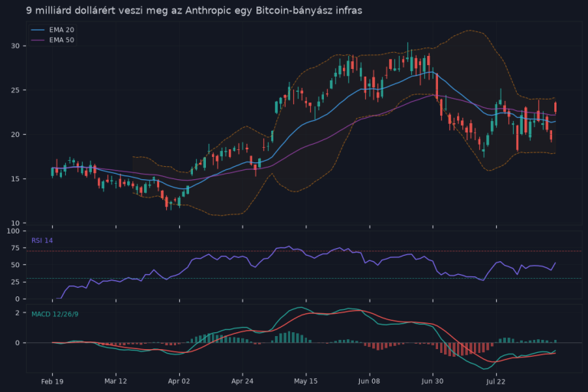This screenshot has height=392, width=588.
Task: Select the Jun 08 date label on x-axis
Action: pos(369,381)
